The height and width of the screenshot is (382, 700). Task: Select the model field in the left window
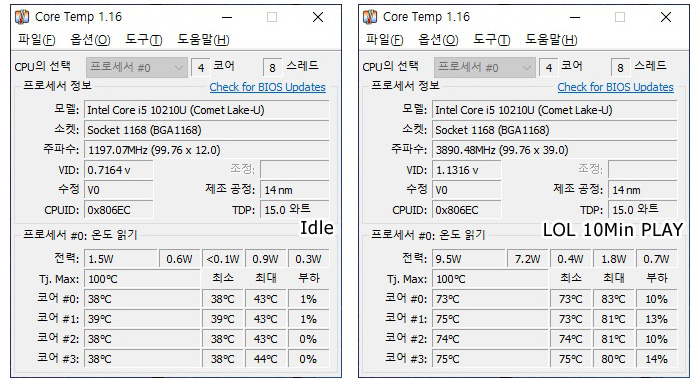click(207, 110)
